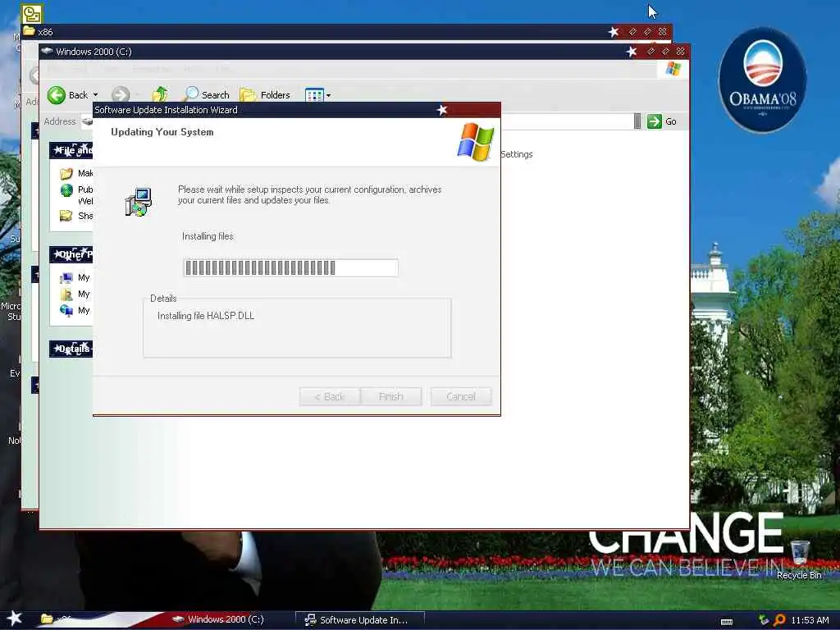Click the star on the wizard title bar

pyautogui.click(x=441, y=110)
